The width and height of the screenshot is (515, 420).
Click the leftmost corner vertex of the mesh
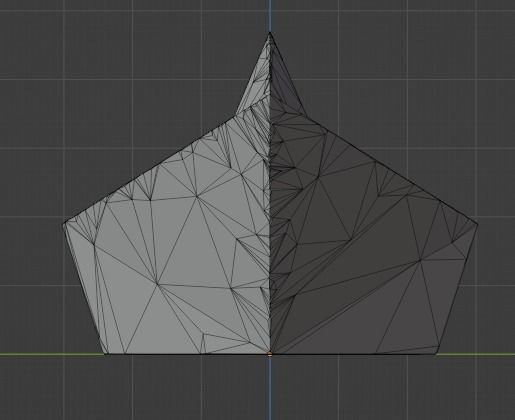64,224
